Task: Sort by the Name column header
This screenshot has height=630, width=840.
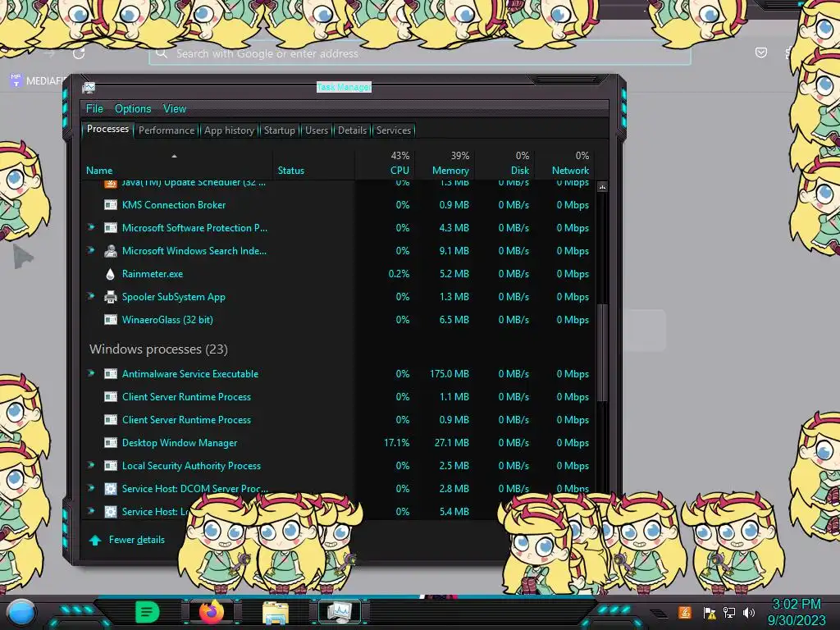Action: pyautogui.click(x=176, y=163)
